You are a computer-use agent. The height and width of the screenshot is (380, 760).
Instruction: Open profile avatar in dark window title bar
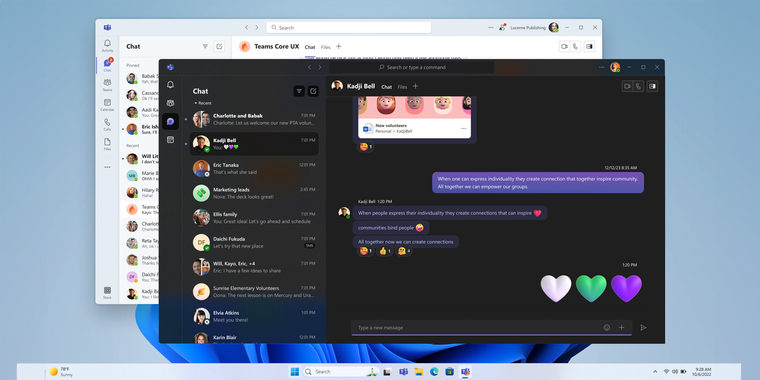615,67
